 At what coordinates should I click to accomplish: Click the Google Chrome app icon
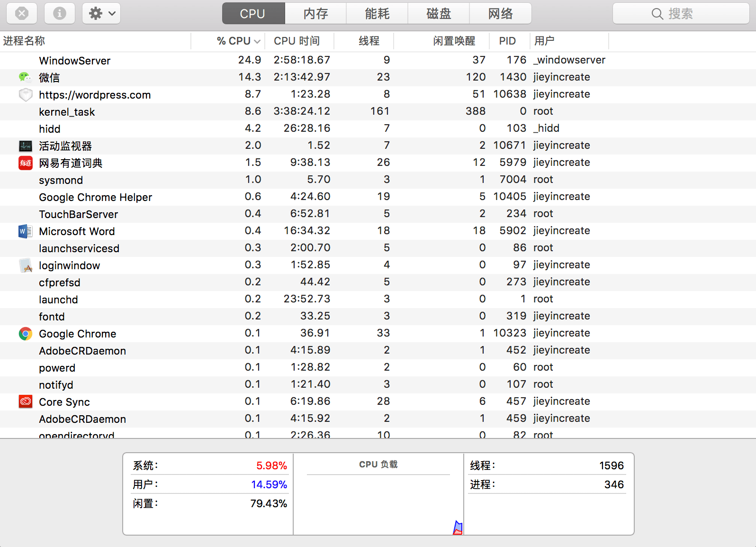(25, 333)
